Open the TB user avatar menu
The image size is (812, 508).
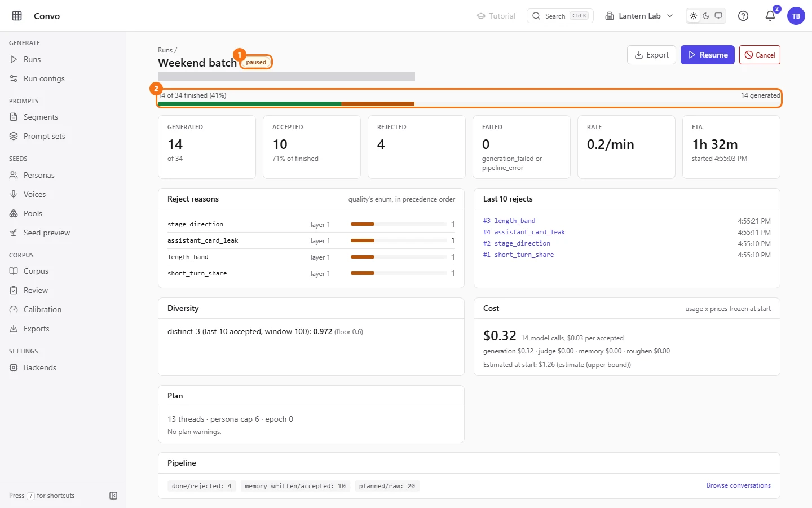pos(796,16)
